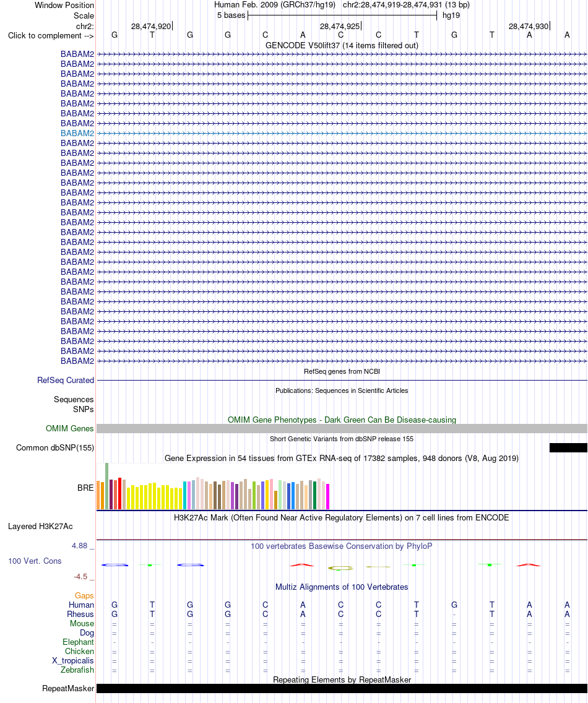Screen dimensions: 588x703
Task: Click the Window Position track label
Action: pyautogui.click(x=64, y=6)
